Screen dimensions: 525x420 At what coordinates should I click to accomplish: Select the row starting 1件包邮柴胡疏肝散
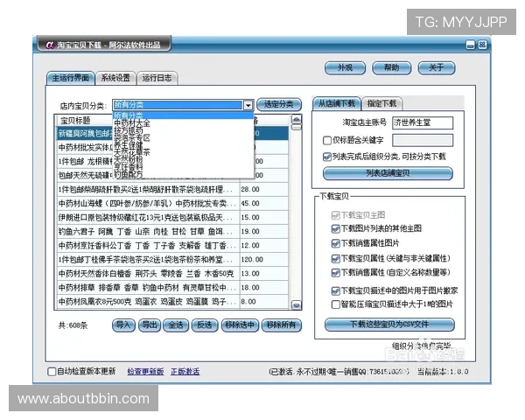[x=172, y=190]
